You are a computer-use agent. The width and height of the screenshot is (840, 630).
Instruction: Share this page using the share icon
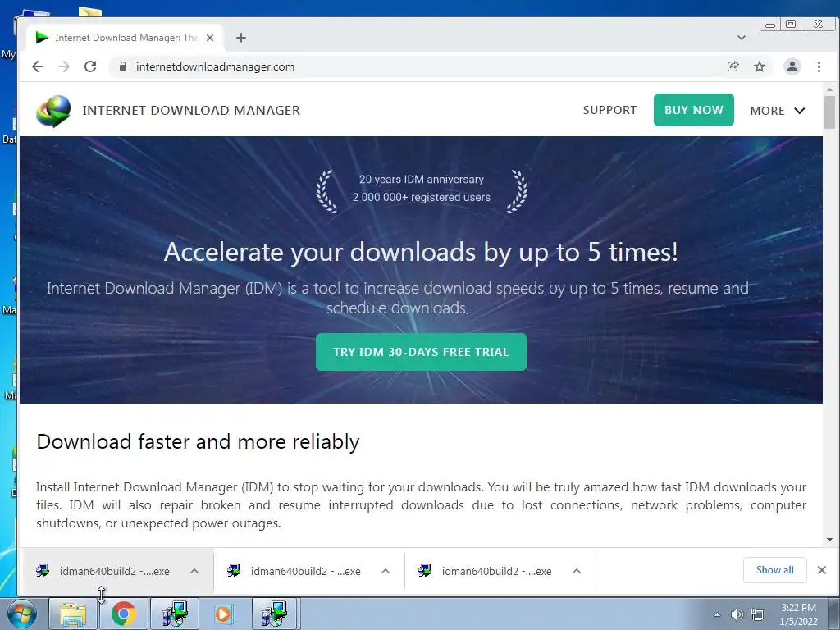tap(733, 66)
